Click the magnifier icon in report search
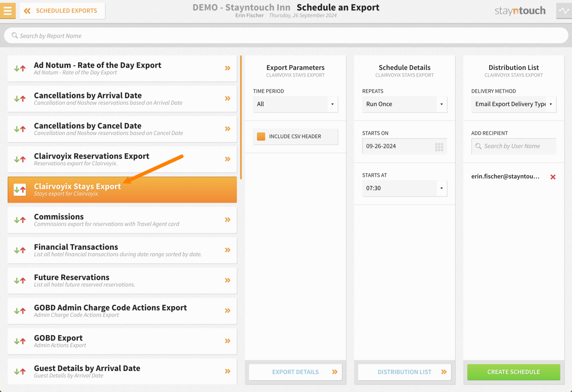The image size is (572, 392). pos(15,36)
